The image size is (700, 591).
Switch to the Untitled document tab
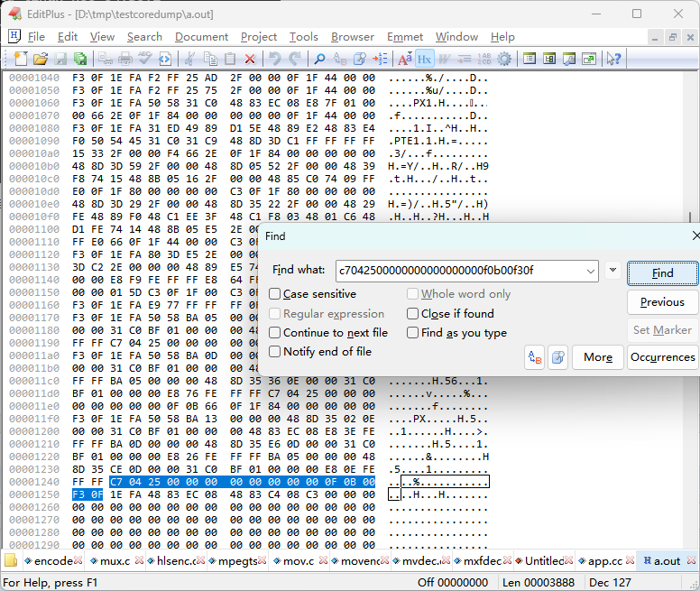click(544, 561)
